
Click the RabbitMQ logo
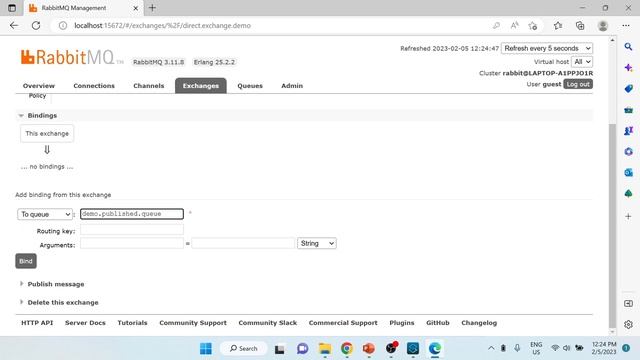(x=71, y=57)
